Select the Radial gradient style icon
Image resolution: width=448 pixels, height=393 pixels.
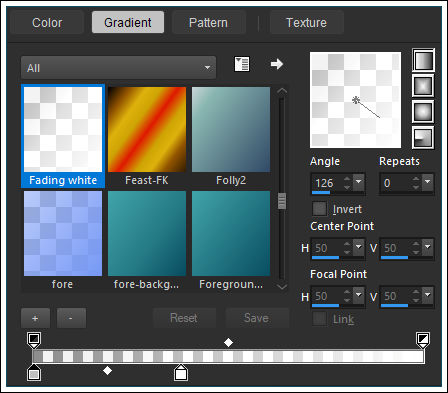tap(423, 137)
